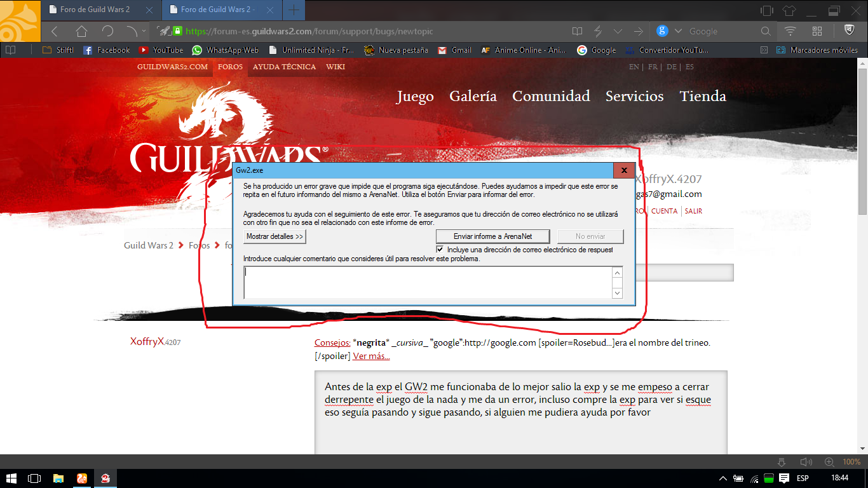Click the magnifier search icon

pos(766,31)
